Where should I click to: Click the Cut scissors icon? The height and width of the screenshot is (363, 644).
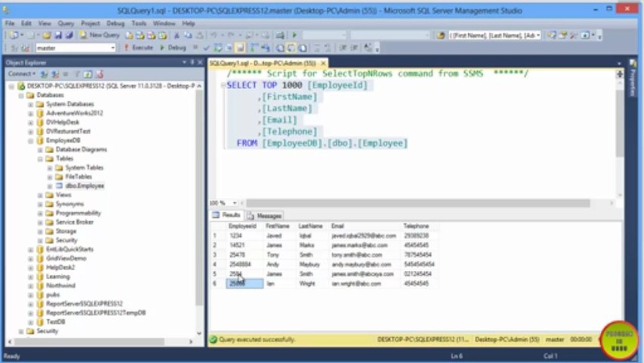[x=177, y=35]
